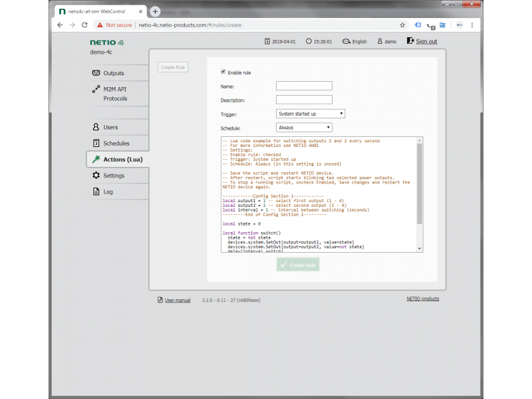The width and height of the screenshot is (532, 399).
Task: Click the Schedules calendar icon
Action: point(96,143)
